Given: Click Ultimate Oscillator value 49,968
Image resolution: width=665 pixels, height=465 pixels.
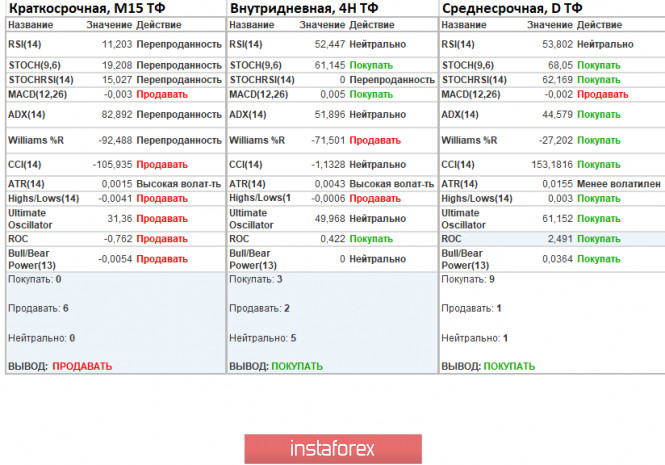Looking at the screenshot, I should point(330,218).
